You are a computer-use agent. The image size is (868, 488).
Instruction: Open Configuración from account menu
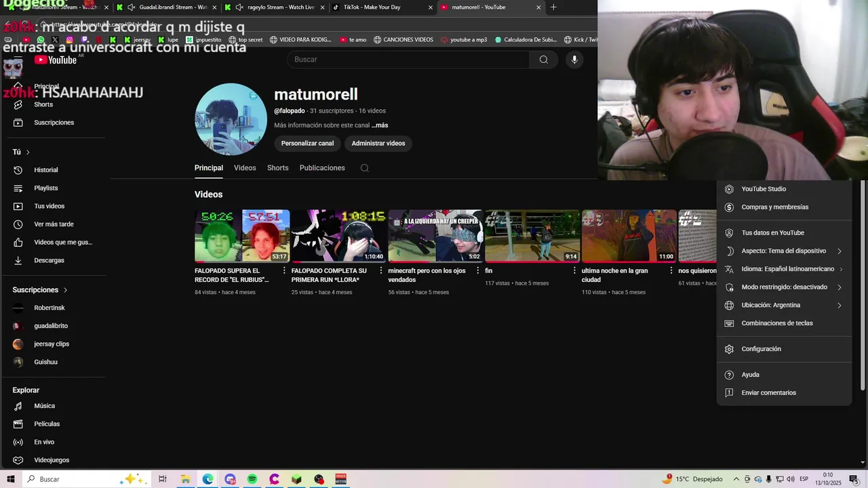coord(761,349)
